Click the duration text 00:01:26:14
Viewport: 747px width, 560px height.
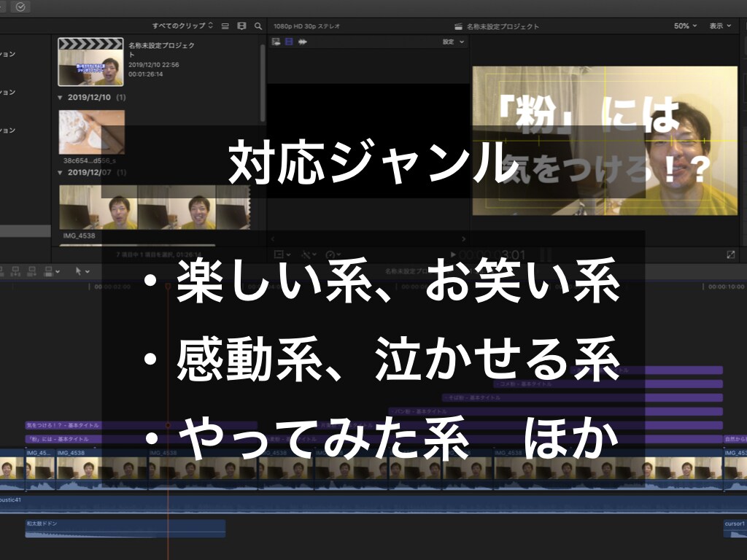145,74
